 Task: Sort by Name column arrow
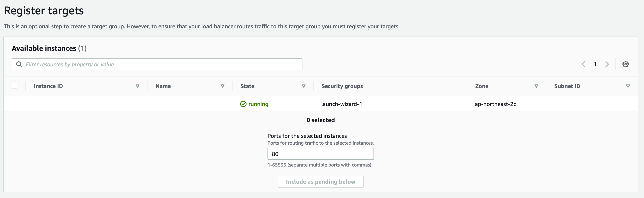[x=222, y=86]
